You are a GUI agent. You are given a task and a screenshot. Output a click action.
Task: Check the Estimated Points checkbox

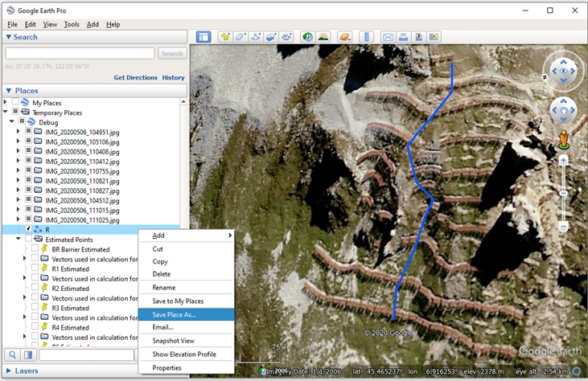point(28,238)
